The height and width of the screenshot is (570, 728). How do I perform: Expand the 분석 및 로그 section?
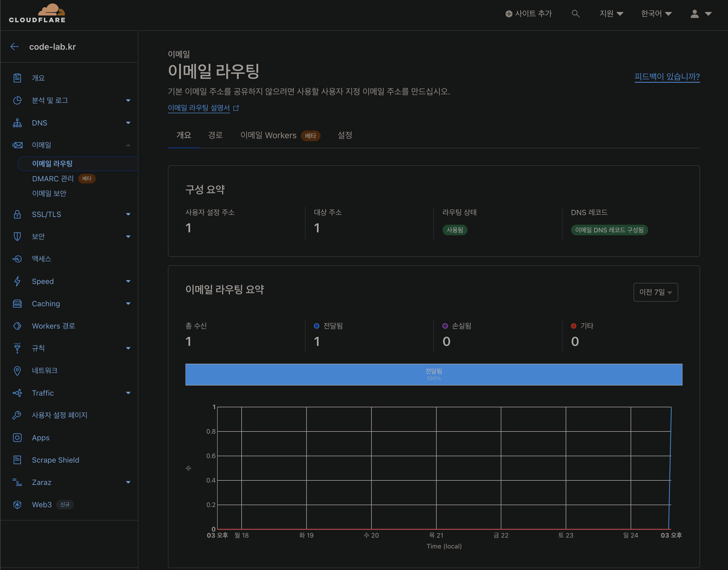(128, 100)
